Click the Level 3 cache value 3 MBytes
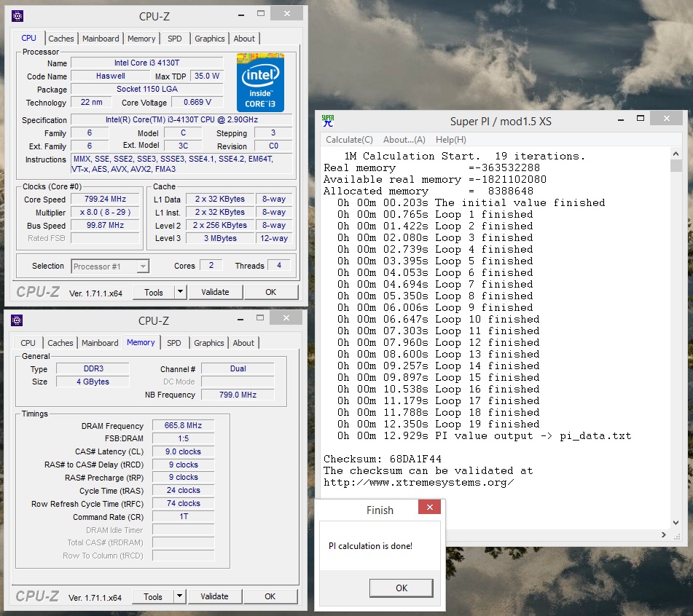The image size is (693, 616). (220, 238)
